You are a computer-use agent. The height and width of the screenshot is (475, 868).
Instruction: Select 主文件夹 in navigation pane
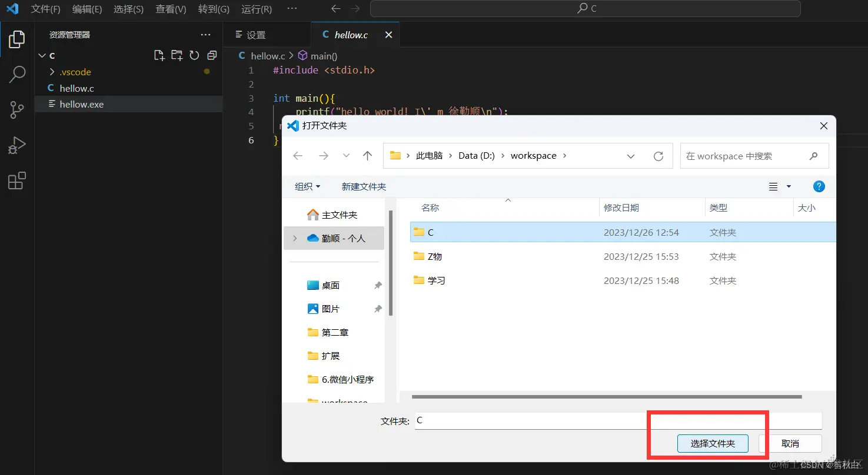click(x=334, y=215)
